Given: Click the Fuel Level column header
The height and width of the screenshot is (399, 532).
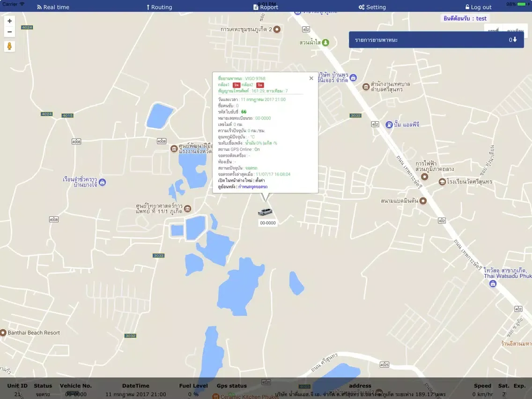Looking at the screenshot, I should [193, 386].
